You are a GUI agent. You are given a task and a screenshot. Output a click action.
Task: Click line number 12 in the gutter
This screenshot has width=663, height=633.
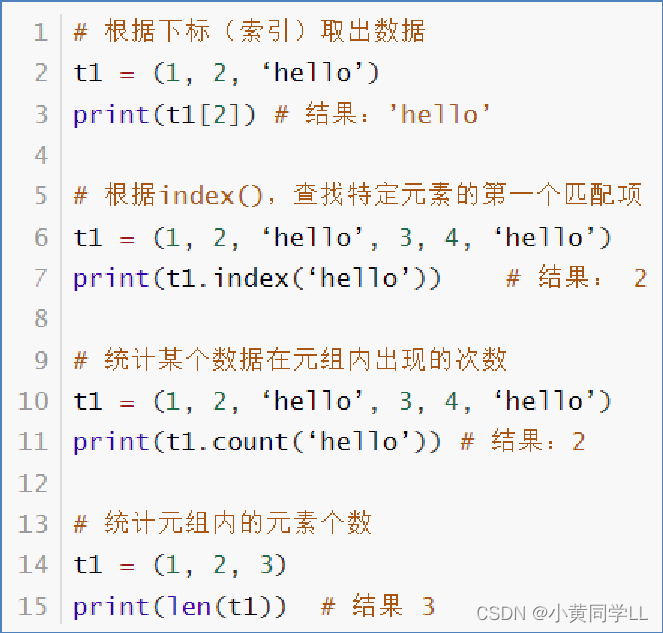click(x=33, y=482)
